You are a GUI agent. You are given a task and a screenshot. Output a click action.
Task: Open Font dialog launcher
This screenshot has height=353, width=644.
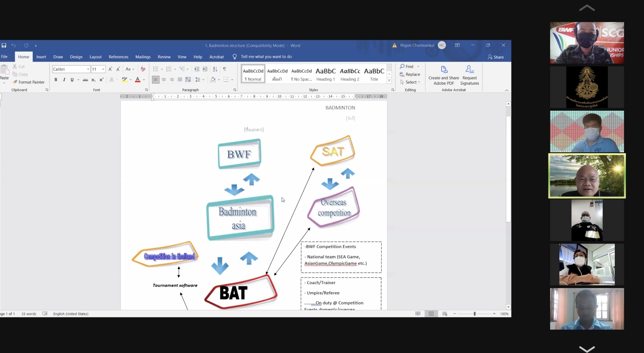coord(146,90)
